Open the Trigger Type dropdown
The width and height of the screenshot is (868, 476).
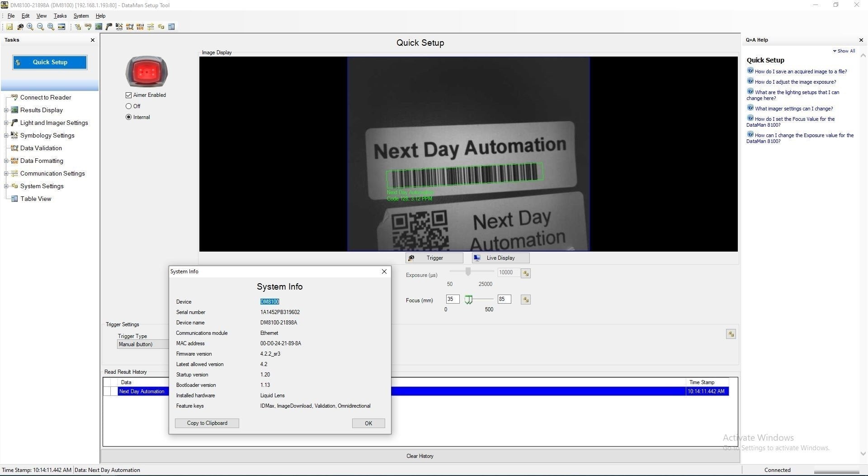(x=142, y=344)
